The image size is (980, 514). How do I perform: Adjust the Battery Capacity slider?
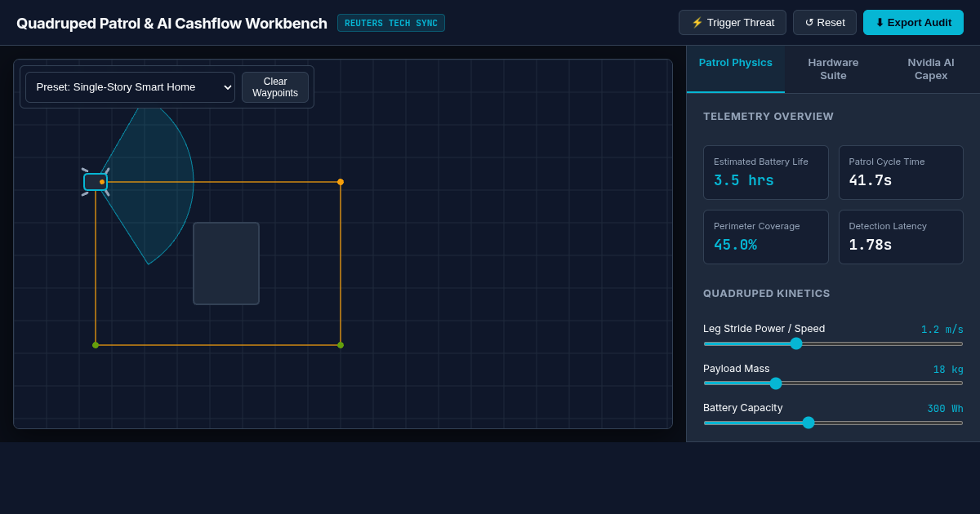[x=833, y=423]
